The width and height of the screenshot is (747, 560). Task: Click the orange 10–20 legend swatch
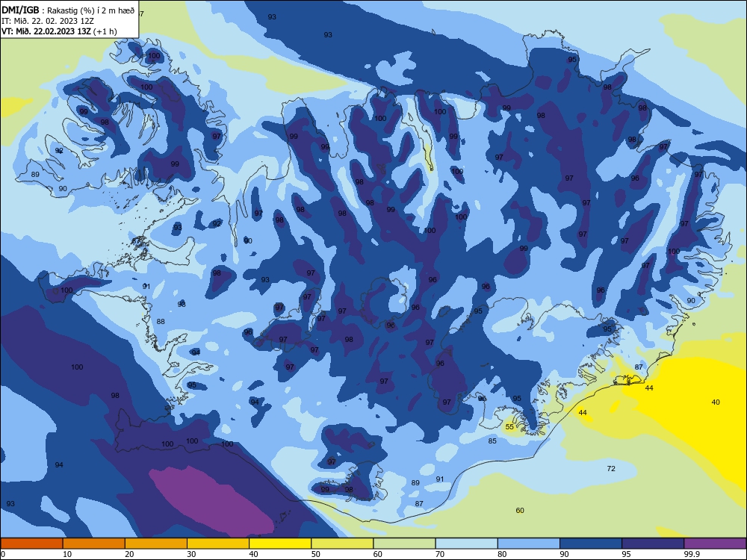click(x=94, y=544)
